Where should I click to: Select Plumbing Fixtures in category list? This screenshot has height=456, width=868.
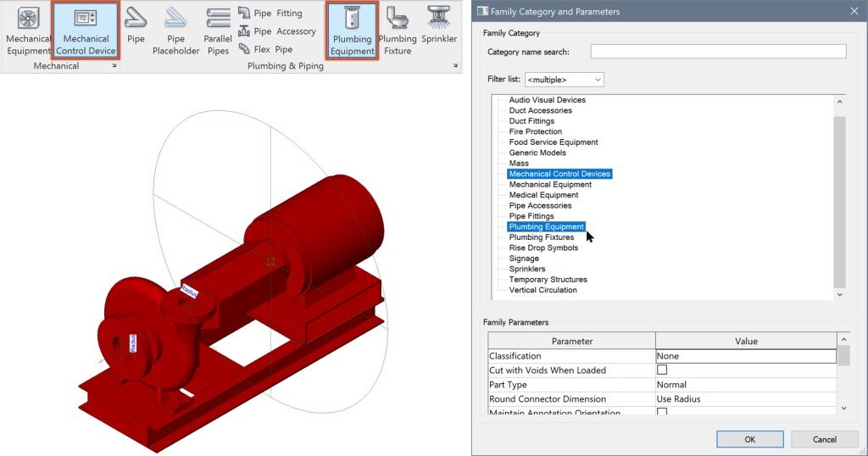click(x=541, y=237)
